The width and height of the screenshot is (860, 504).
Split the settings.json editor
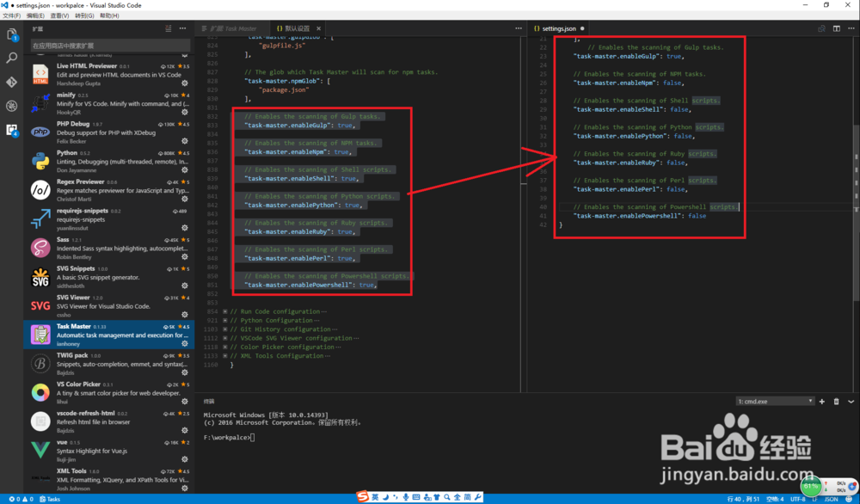pos(837,28)
